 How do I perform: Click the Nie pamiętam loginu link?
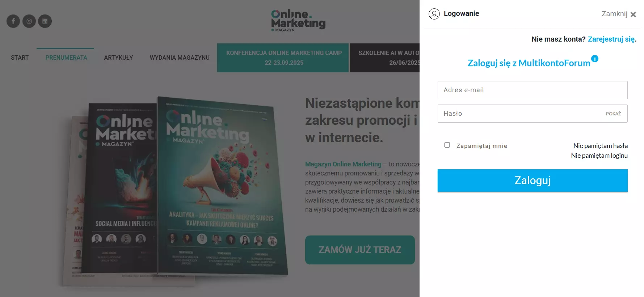click(x=599, y=156)
